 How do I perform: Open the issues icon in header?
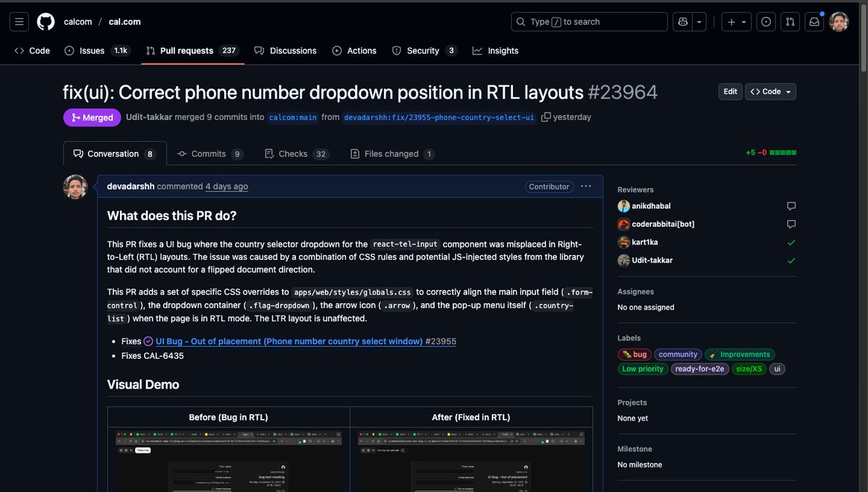tap(767, 22)
